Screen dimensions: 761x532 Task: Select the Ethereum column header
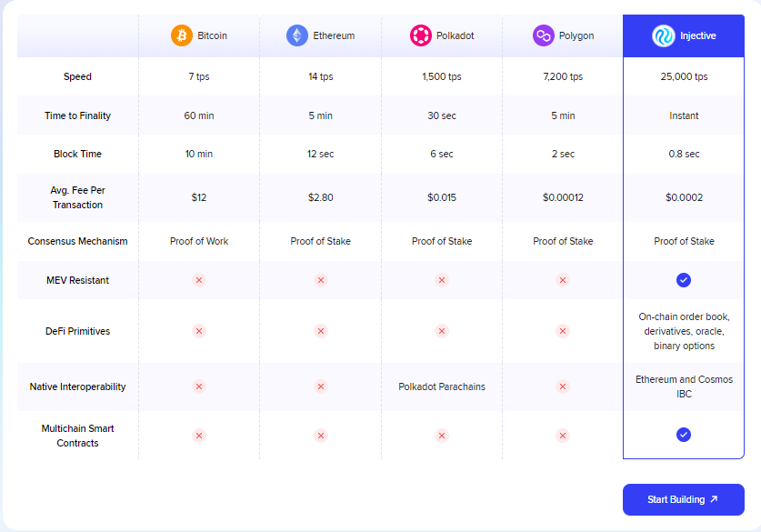pos(320,35)
